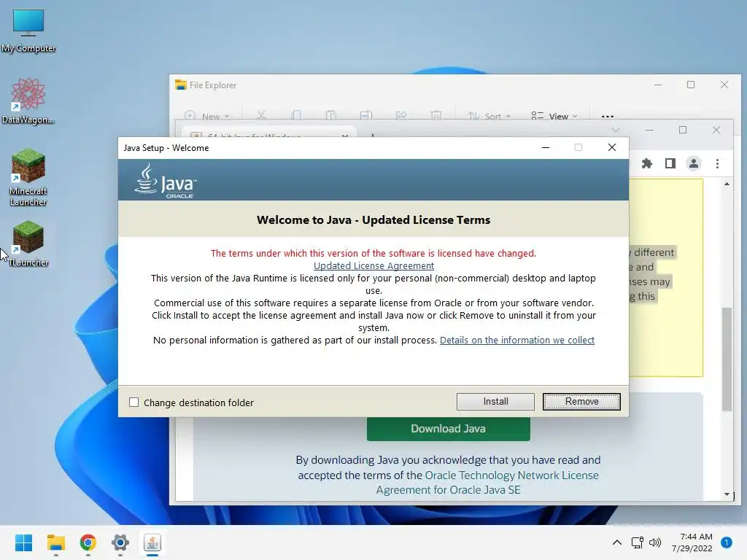
Task: Open the Updated License Agreement link
Action: pyautogui.click(x=373, y=265)
